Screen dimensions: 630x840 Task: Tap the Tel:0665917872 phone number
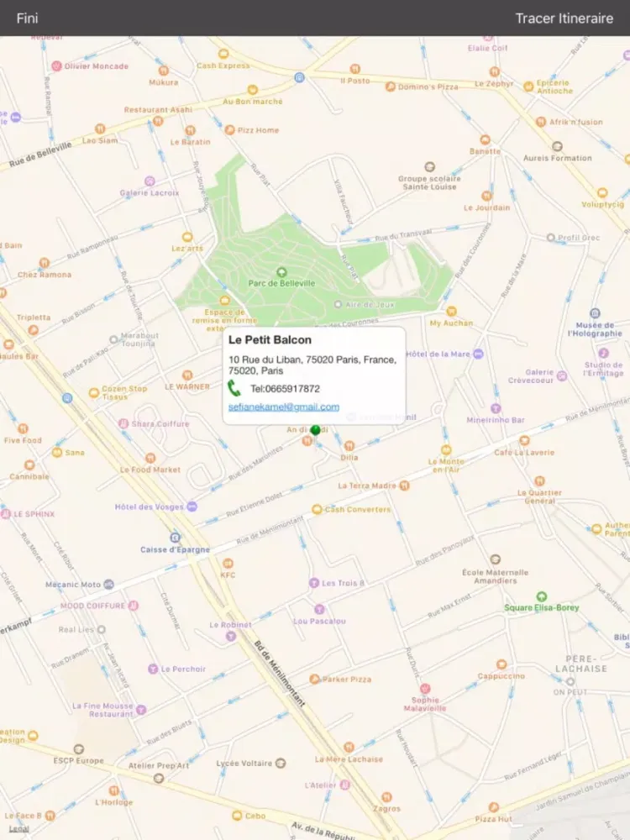tap(285, 388)
